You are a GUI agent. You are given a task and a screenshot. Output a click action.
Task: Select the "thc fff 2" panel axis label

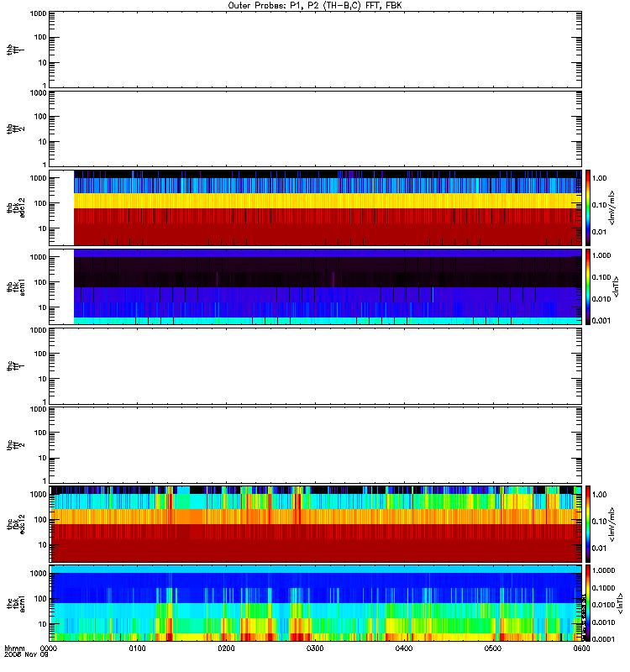[15, 445]
